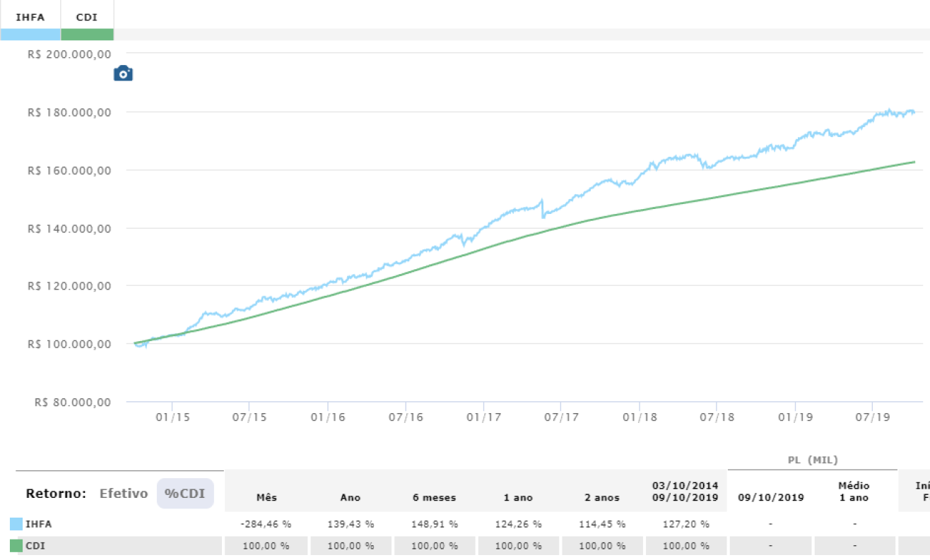Switch return view to Efetivo
This screenshot has height=560, width=930.
coord(124,494)
